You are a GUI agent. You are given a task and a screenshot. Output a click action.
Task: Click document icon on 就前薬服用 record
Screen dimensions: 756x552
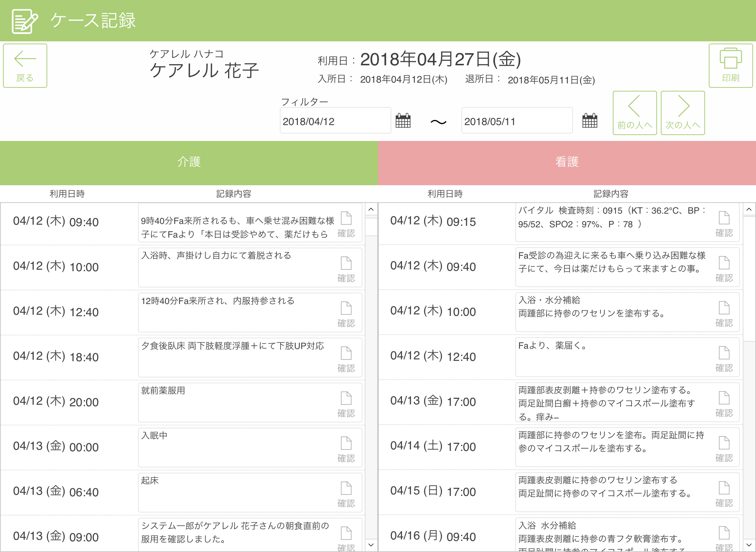point(346,399)
